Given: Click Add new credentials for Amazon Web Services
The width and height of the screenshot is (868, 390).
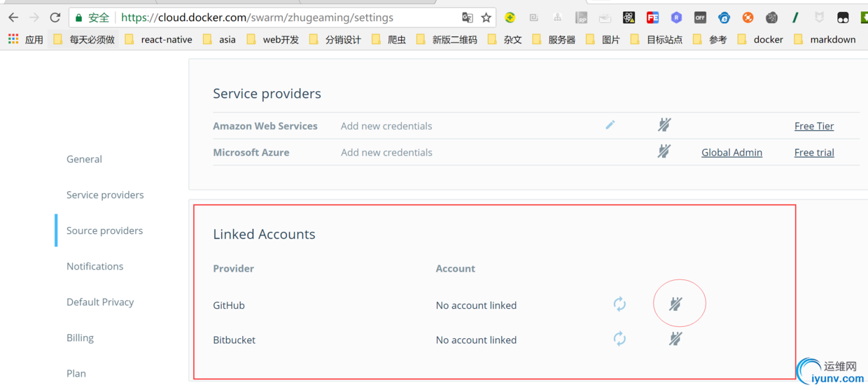Looking at the screenshot, I should (386, 126).
